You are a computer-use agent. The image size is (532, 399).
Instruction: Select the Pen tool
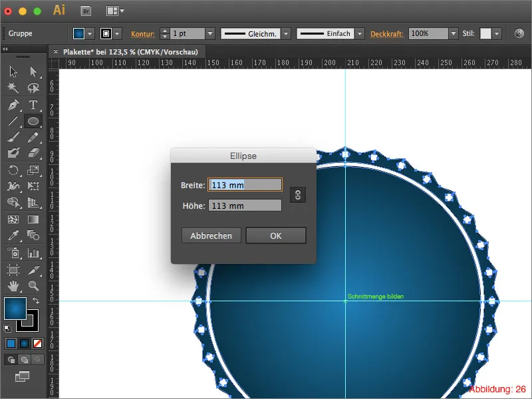(x=13, y=105)
